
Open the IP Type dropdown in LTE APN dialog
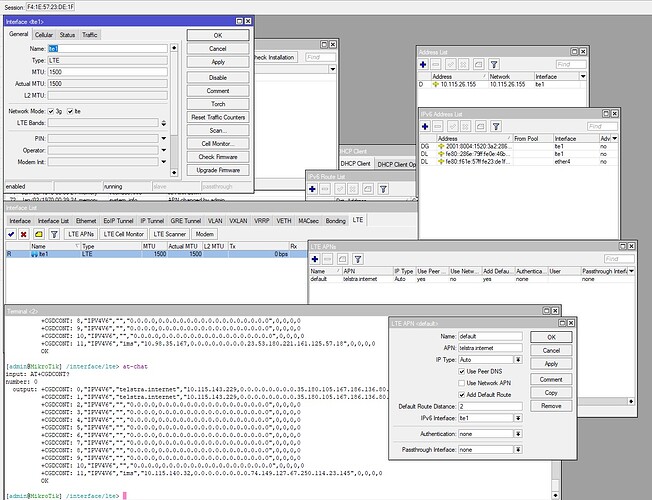(518, 359)
